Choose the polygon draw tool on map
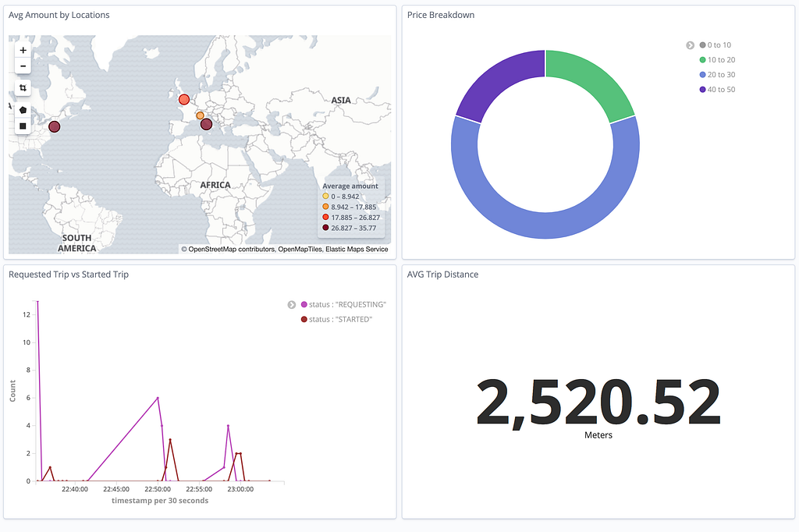799x532 pixels. tap(23, 110)
